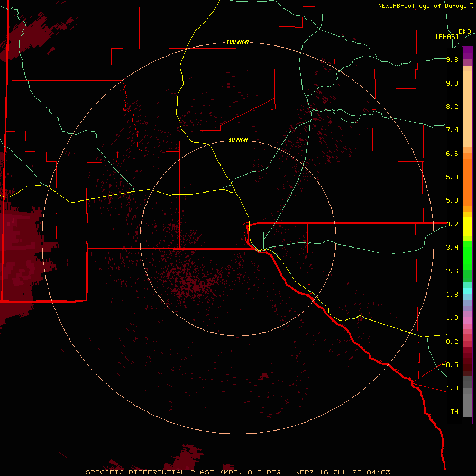This screenshot has width=476, height=476.
Task: Click the 8.2 value on the color scale
Action: [452, 106]
